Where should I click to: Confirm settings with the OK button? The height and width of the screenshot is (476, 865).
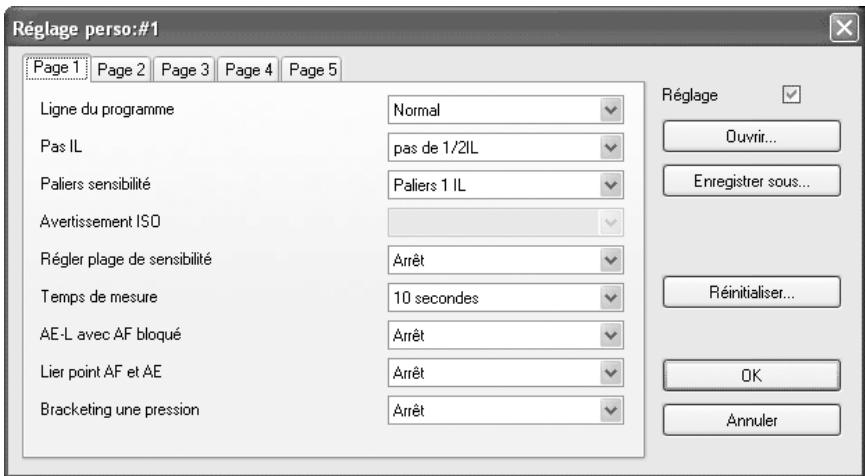(751, 376)
